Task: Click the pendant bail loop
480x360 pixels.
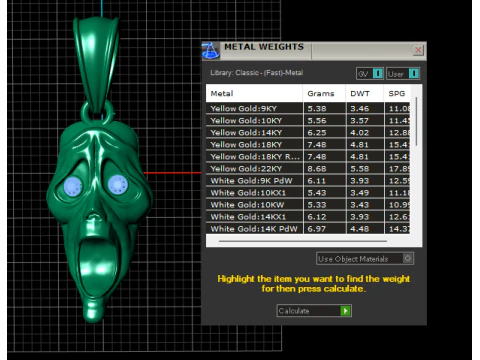Action: click(x=97, y=65)
